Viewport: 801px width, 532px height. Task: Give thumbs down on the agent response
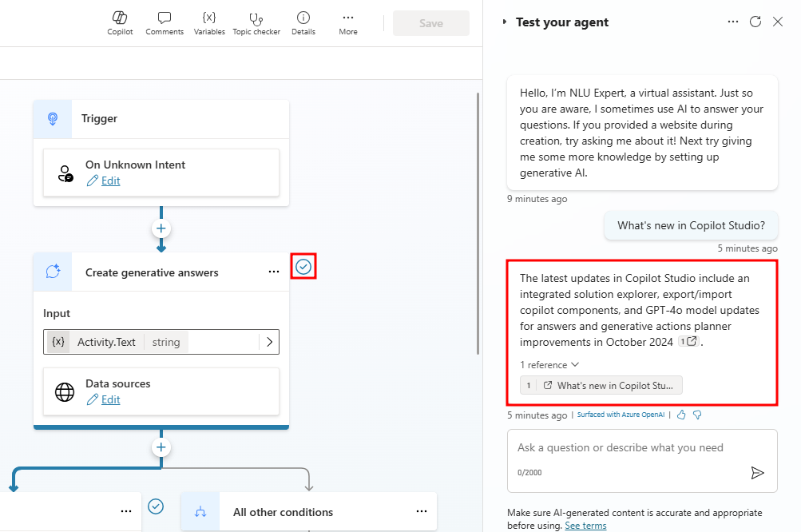point(696,415)
